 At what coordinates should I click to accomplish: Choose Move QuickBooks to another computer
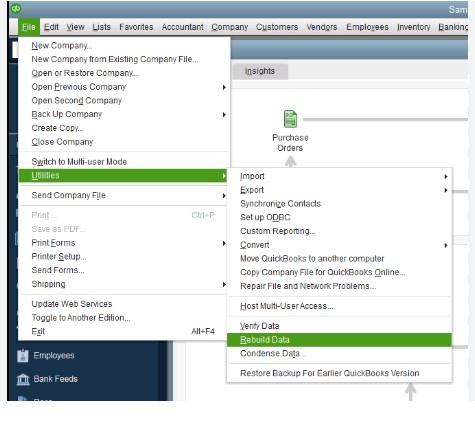[339, 259]
